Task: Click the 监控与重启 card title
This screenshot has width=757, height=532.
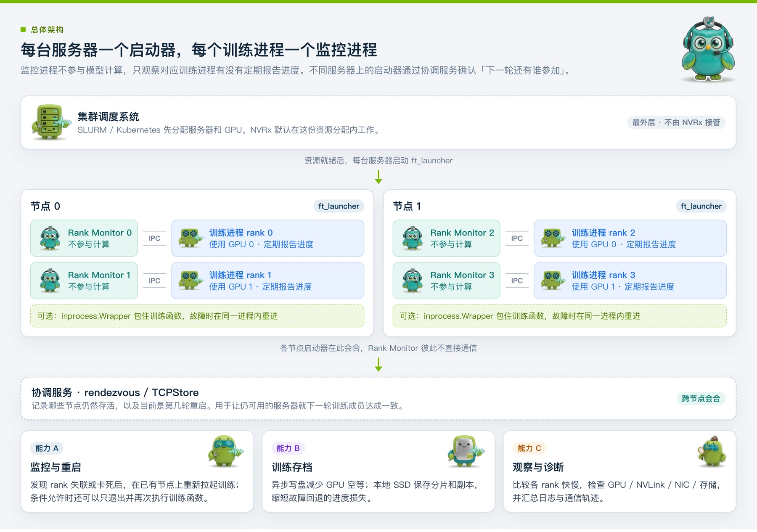Action: coord(56,467)
